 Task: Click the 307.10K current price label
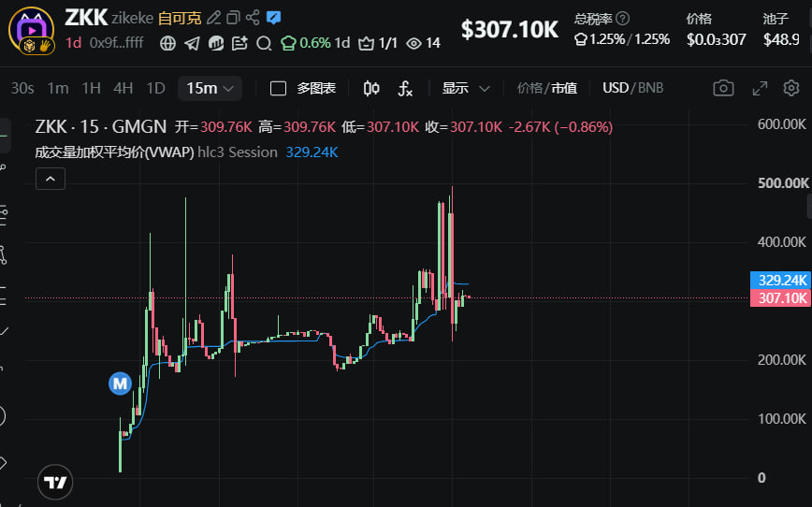point(781,297)
